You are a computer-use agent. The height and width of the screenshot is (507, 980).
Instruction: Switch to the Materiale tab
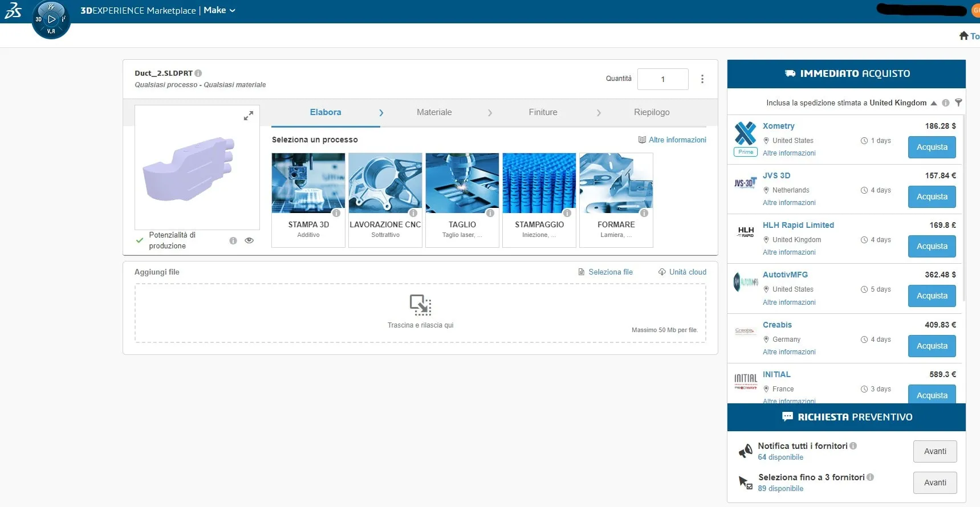point(434,112)
